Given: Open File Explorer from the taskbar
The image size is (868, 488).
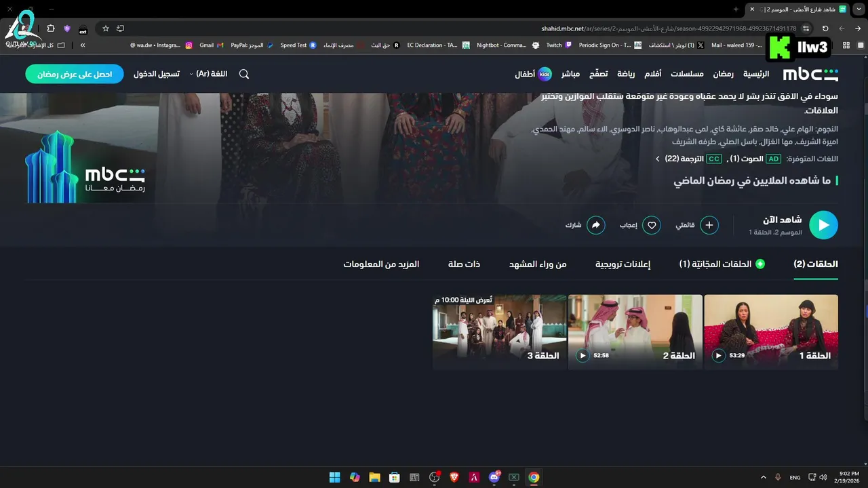Looking at the screenshot, I should coord(374,477).
